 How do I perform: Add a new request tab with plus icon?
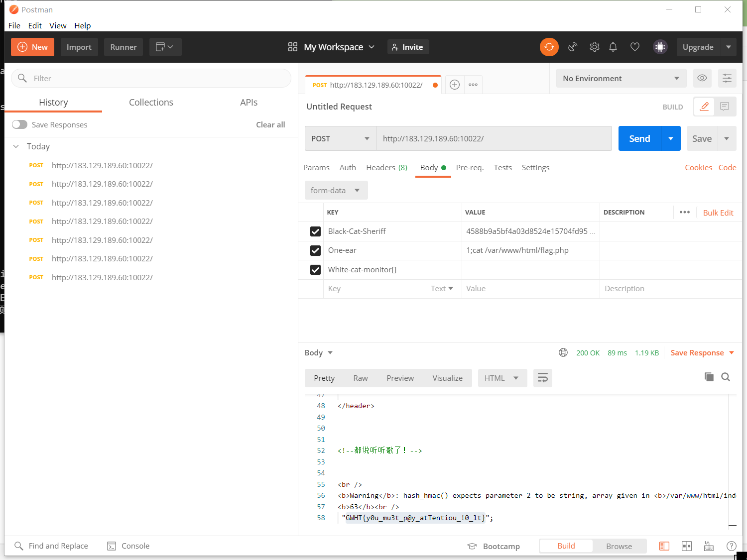point(454,85)
